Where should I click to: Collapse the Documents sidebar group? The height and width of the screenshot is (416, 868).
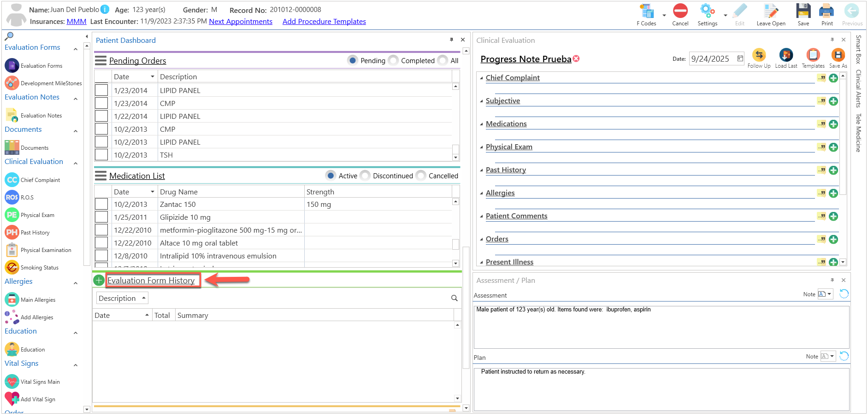[76, 131]
